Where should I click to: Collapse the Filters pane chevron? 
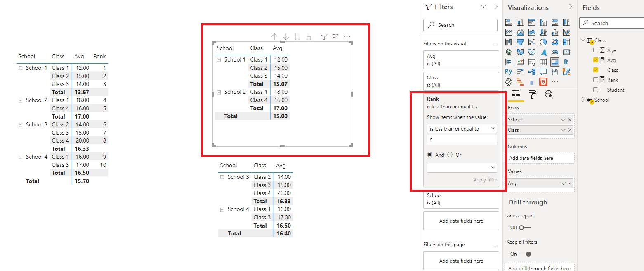point(496,7)
